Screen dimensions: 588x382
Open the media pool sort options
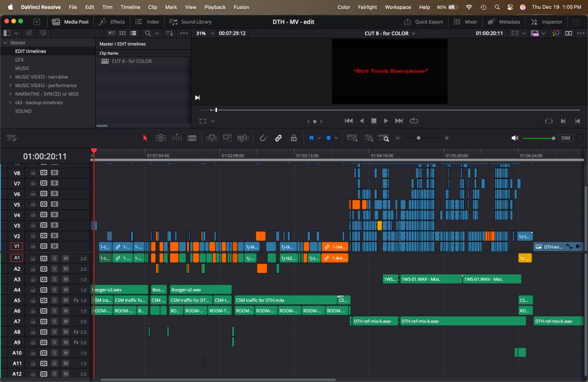click(x=169, y=34)
